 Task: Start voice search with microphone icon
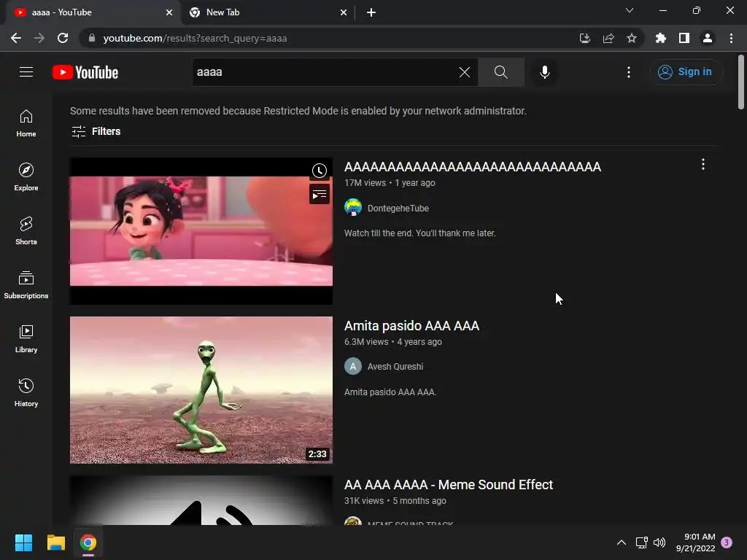[544, 72]
